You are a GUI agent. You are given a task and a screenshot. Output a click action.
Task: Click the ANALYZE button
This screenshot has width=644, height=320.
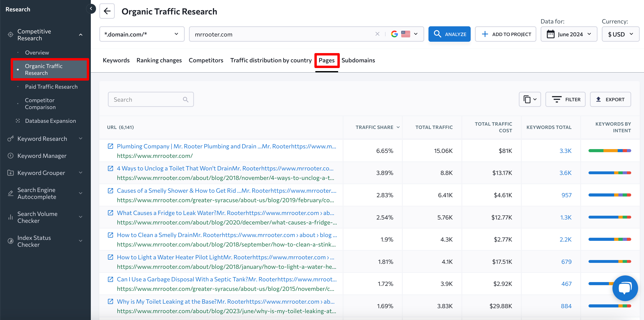click(449, 34)
